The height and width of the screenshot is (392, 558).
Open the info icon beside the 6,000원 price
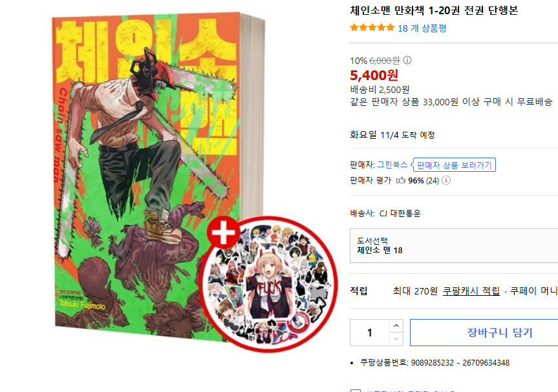[407, 60]
